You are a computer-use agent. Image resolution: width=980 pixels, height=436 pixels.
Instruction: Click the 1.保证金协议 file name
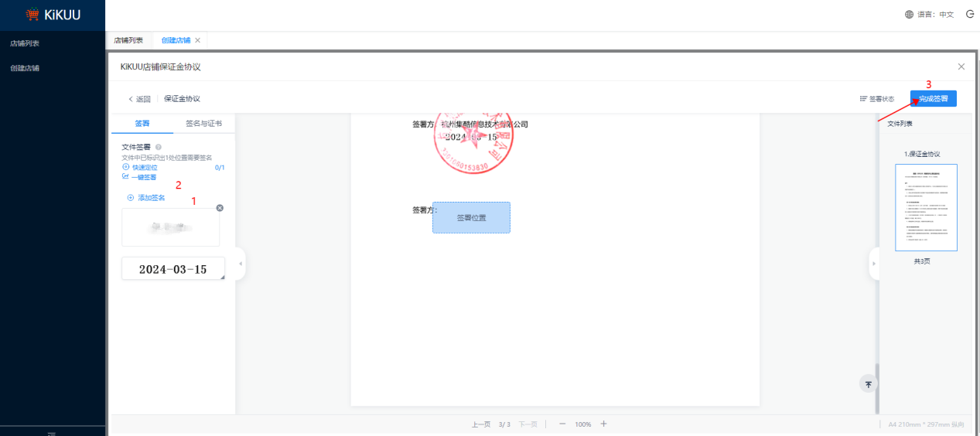[922, 154]
